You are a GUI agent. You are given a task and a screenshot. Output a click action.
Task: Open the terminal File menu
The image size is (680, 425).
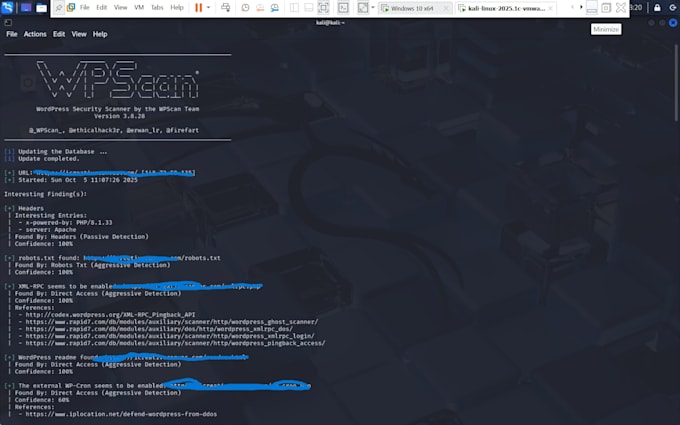point(12,34)
